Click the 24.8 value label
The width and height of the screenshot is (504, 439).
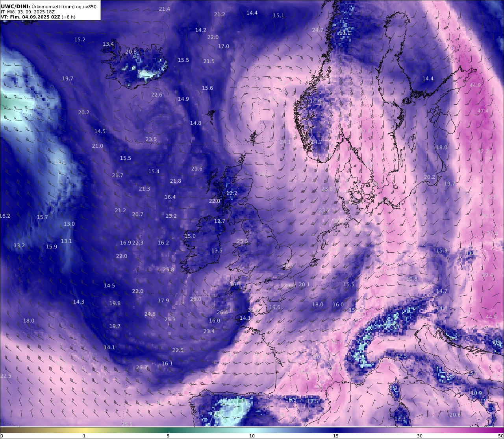(x=150, y=314)
